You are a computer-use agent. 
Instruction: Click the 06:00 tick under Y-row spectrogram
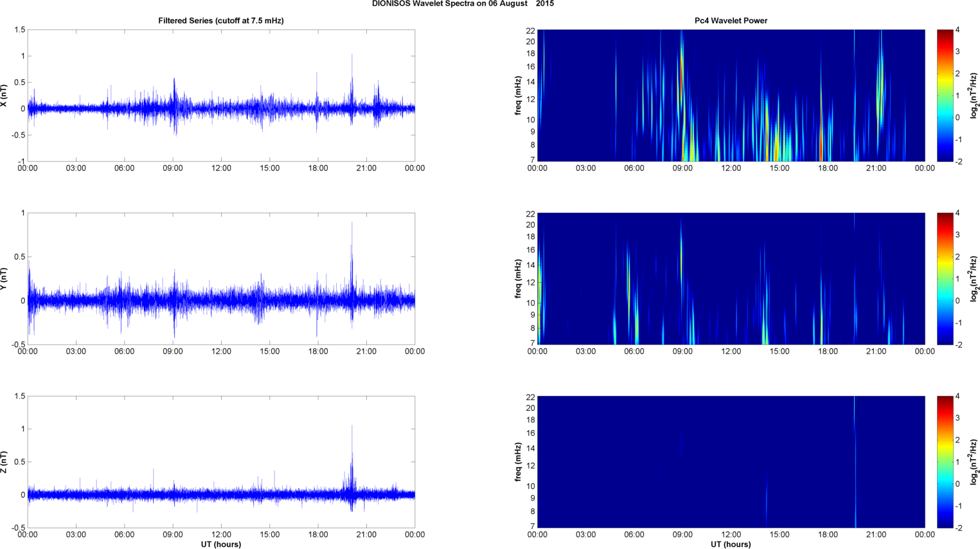pyautogui.click(x=634, y=352)
